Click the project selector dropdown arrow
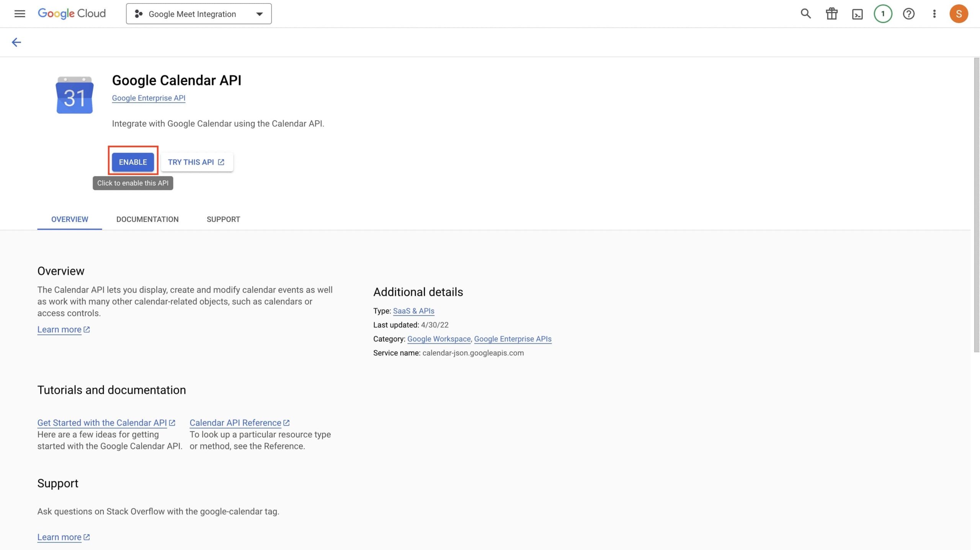 [x=259, y=14]
